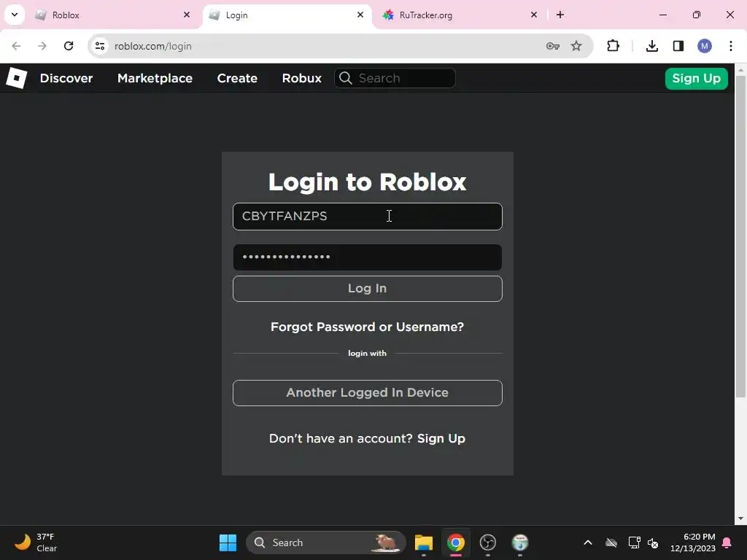
Task: Reload the Roblox login page
Action: point(69,46)
